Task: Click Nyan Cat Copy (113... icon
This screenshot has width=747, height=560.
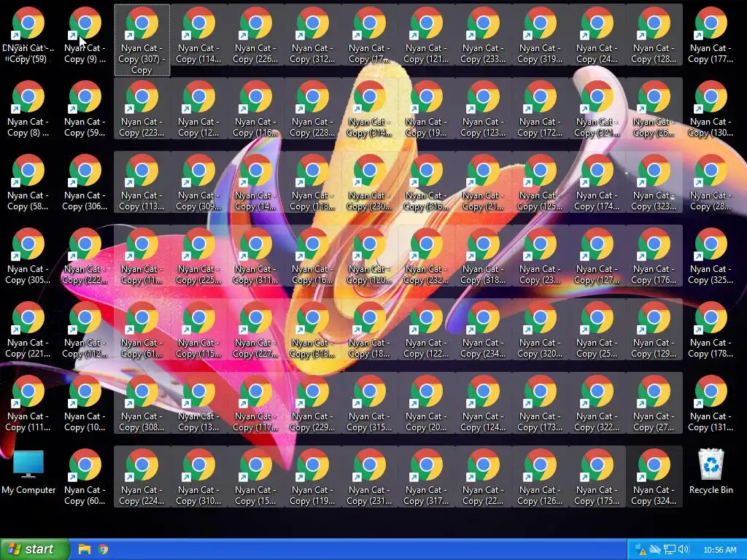Action: point(142,182)
